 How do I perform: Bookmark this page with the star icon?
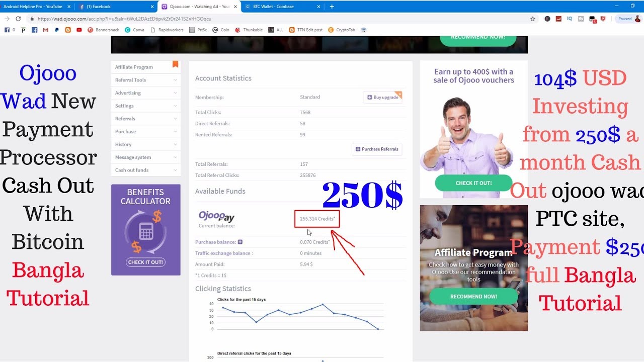pos(533,19)
